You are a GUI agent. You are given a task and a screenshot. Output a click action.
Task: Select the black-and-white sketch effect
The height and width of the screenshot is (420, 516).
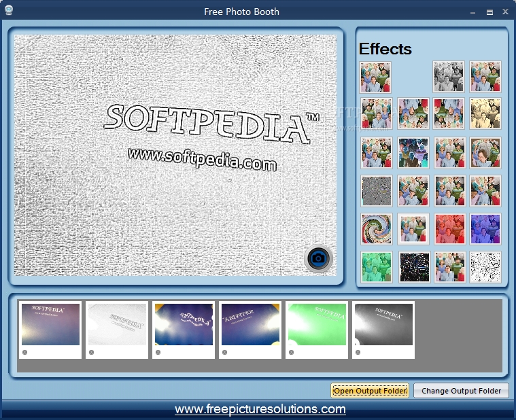tap(485, 267)
